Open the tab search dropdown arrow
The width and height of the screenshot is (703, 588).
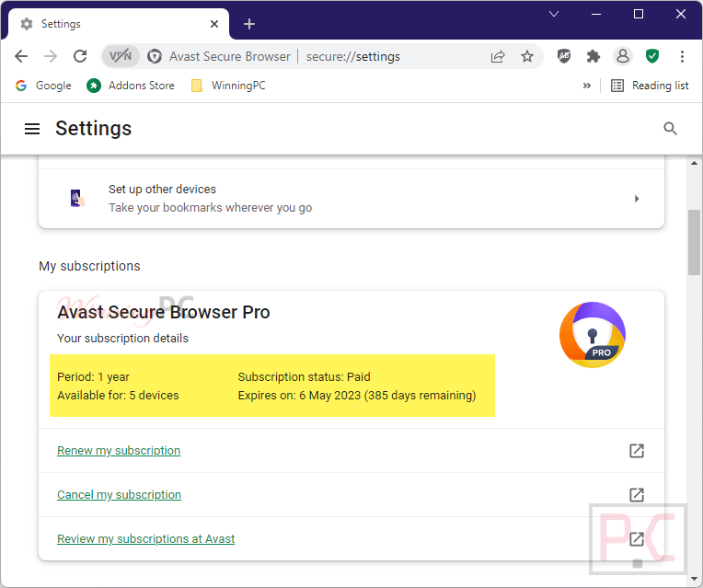click(554, 14)
